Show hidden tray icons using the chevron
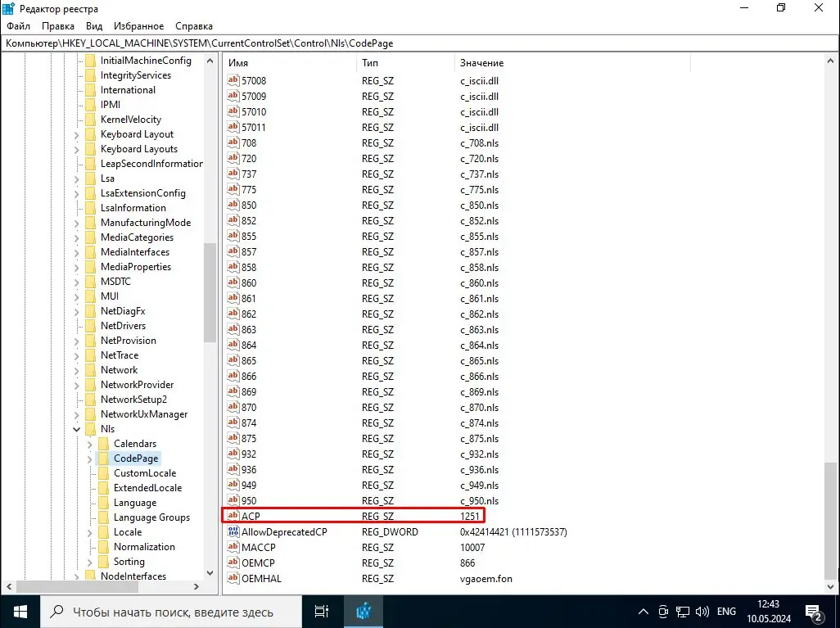The image size is (840, 628). pos(644,611)
